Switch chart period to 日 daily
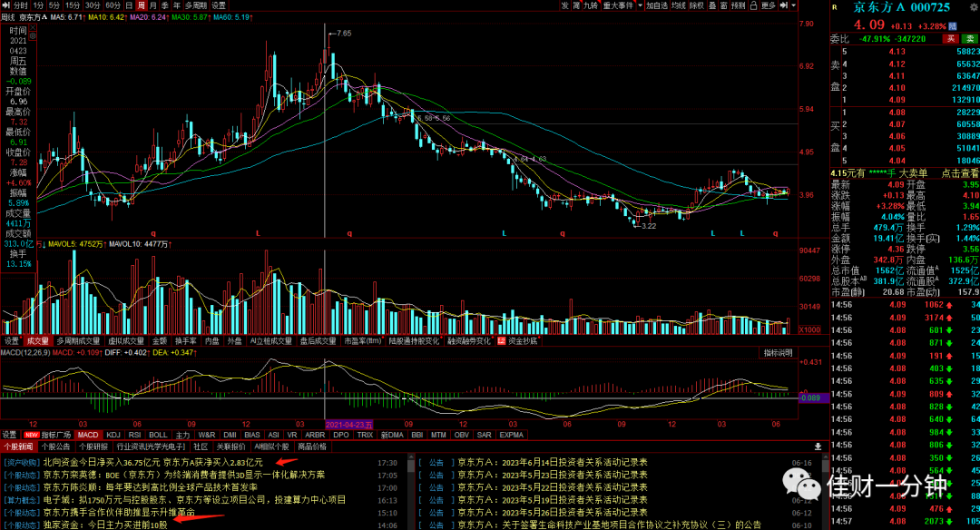The height and width of the screenshot is (530, 980). [129, 5]
